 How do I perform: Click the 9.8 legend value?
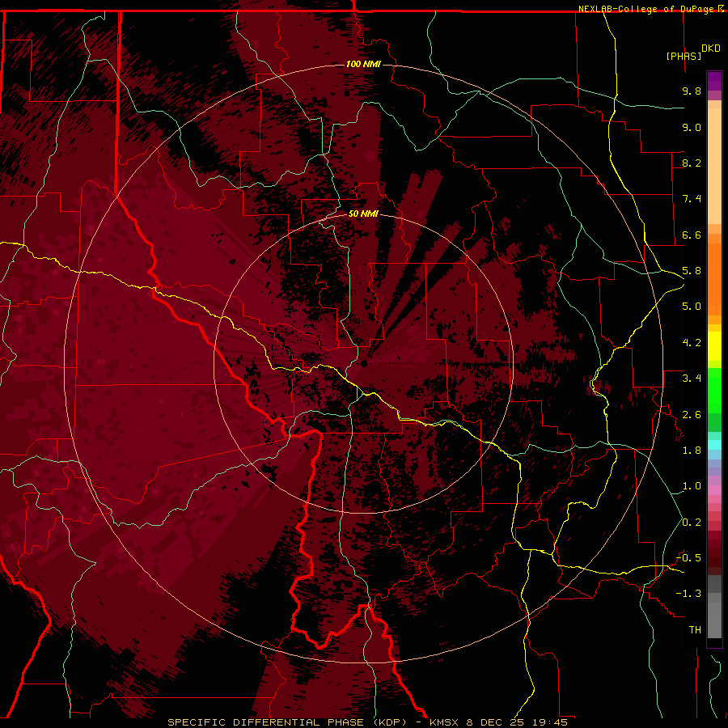point(692,91)
